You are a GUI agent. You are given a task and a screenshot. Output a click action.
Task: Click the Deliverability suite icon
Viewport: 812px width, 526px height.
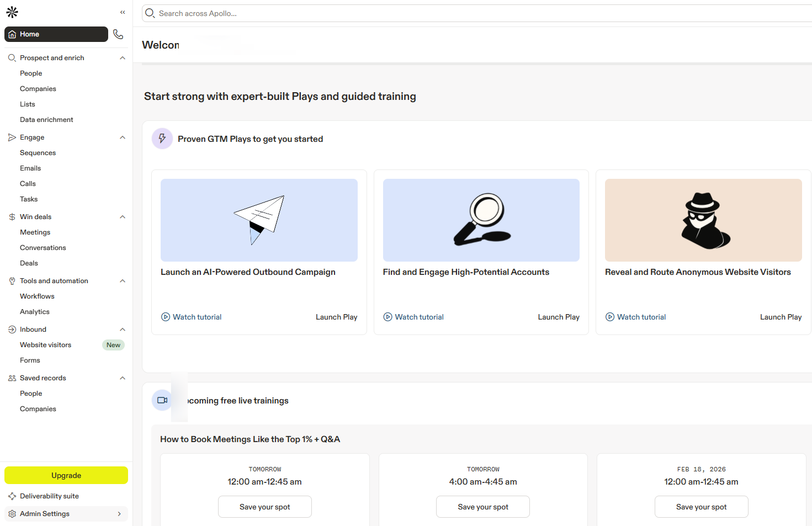click(12, 496)
